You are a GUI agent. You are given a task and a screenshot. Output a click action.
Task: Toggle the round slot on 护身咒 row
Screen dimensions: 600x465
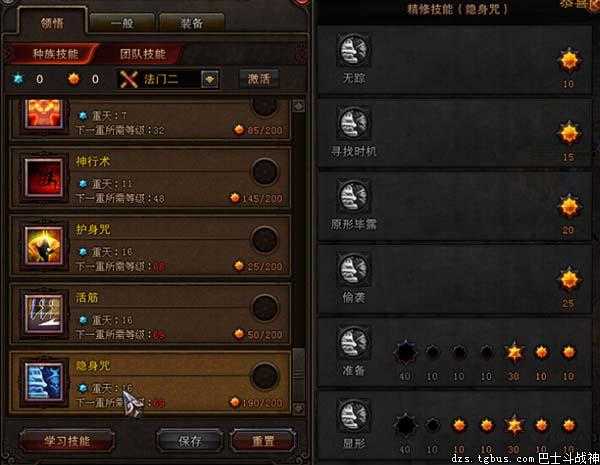265,240
